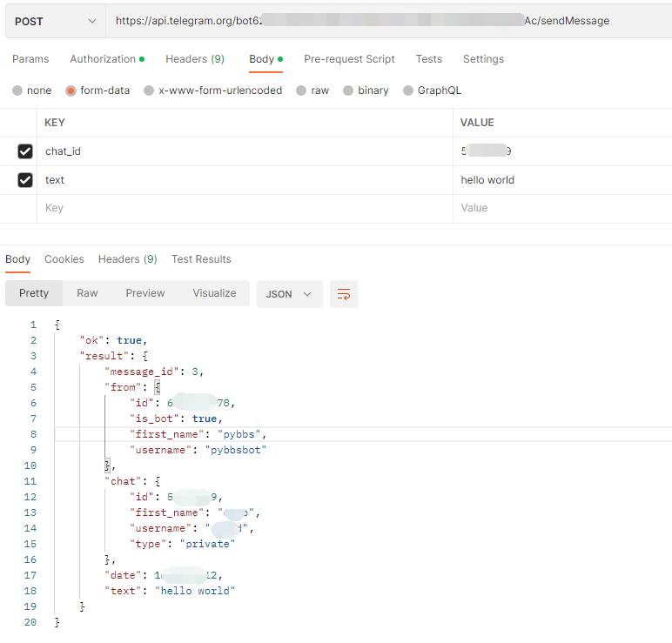Click the "pybbs" first_name value
The image size is (672, 643).
(239, 434)
